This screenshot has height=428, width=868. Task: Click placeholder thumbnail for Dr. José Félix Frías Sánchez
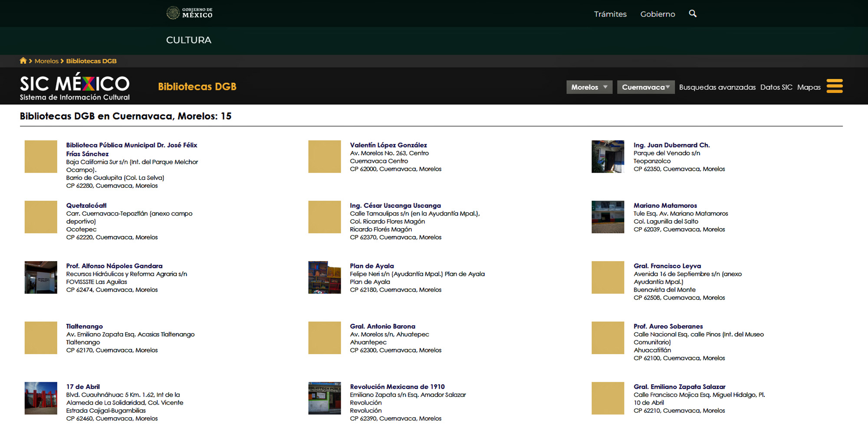click(x=41, y=157)
